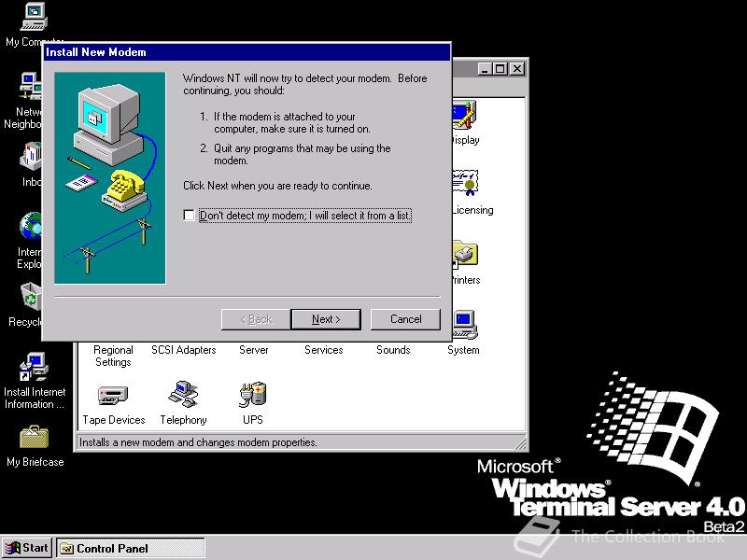747x560 pixels.
Task: Select Internet Explorer desktop icon
Action: tap(31, 226)
